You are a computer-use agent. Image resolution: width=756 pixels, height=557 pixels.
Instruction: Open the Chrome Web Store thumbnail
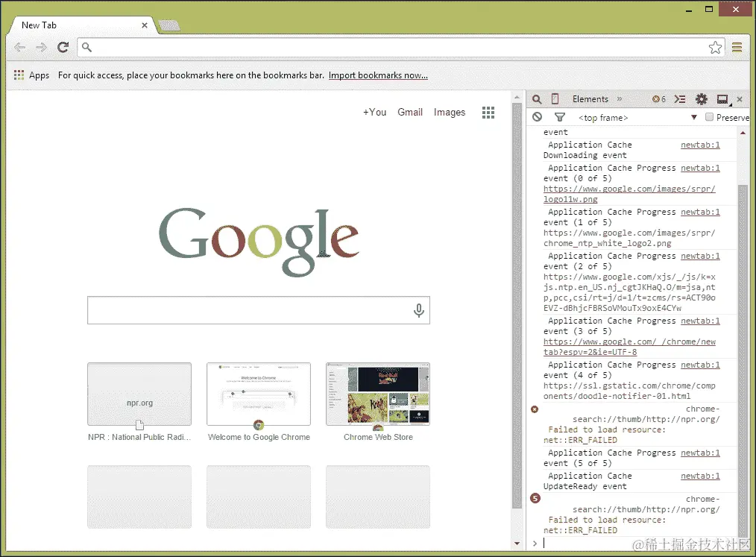(x=378, y=394)
